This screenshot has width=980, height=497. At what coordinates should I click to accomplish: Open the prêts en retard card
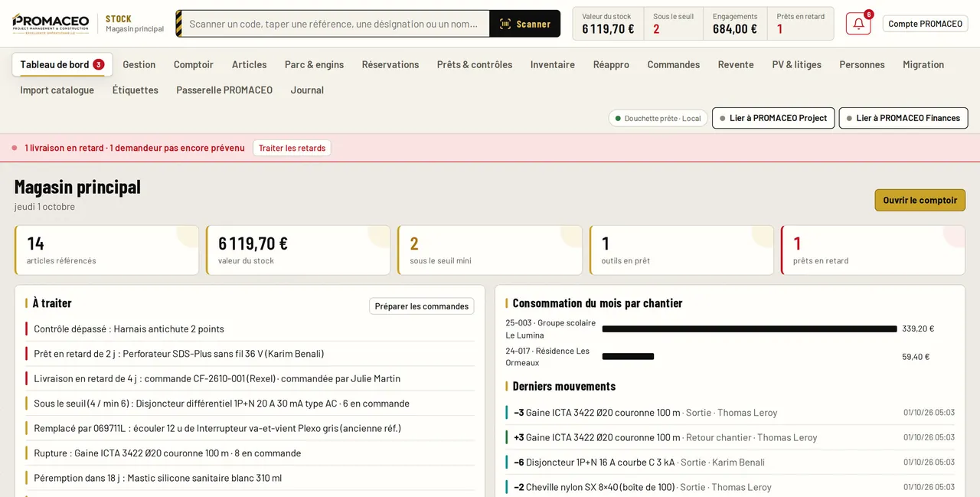click(873, 250)
